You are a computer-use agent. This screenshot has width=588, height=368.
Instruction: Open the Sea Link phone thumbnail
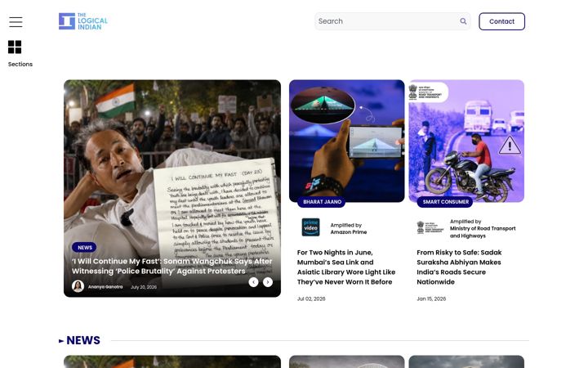point(347,141)
